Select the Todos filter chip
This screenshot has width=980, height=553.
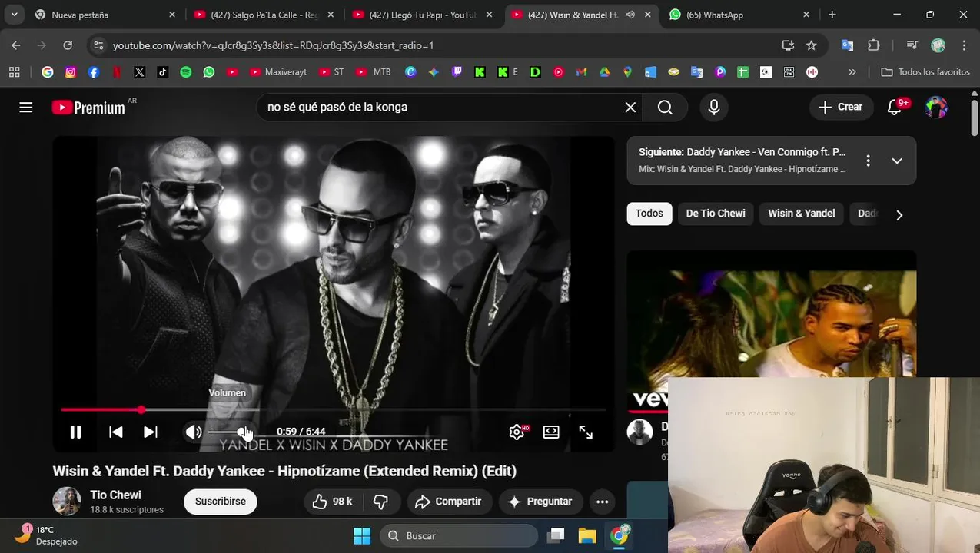tap(649, 214)
